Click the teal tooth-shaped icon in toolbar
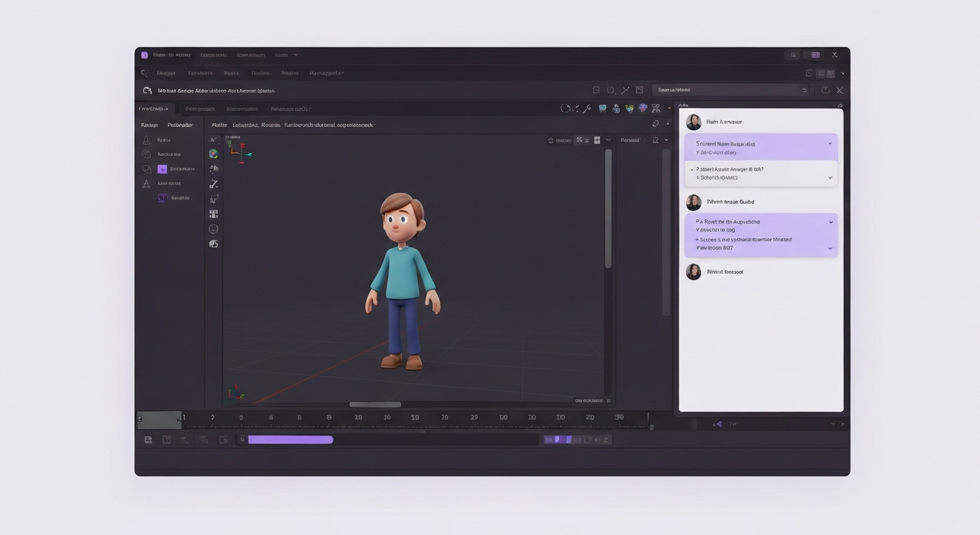Screen dimensions: 980x535 [x=603, y=109]
